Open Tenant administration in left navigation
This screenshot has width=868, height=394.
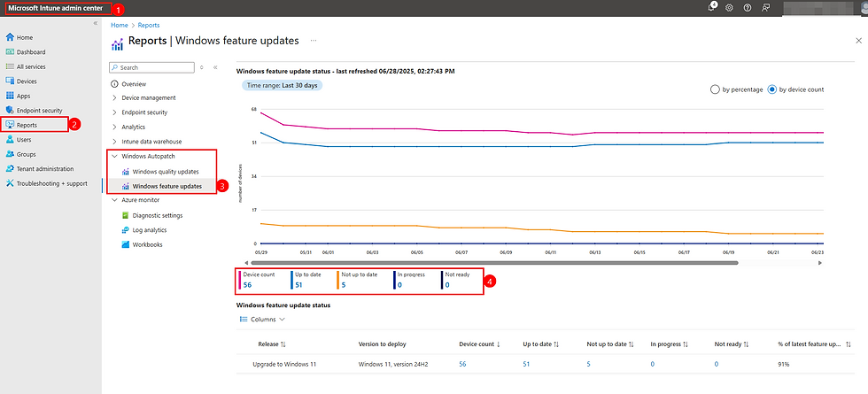click(x=45, y=169)
